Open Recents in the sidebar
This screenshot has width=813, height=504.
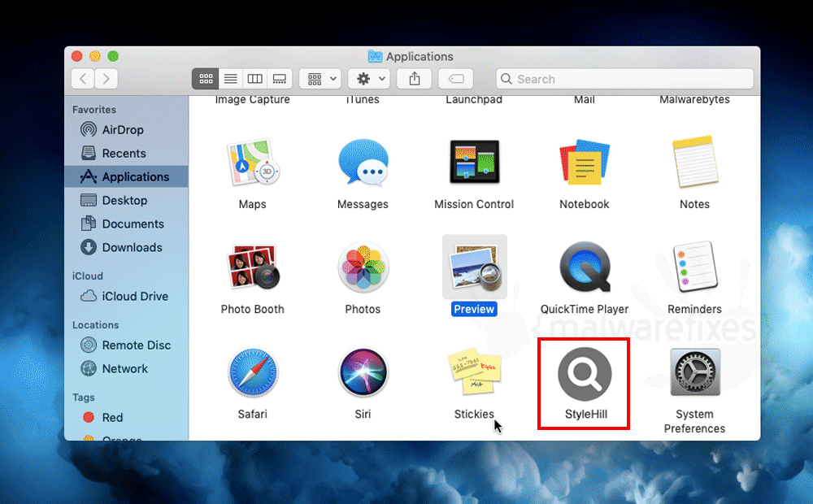[126, 154]
